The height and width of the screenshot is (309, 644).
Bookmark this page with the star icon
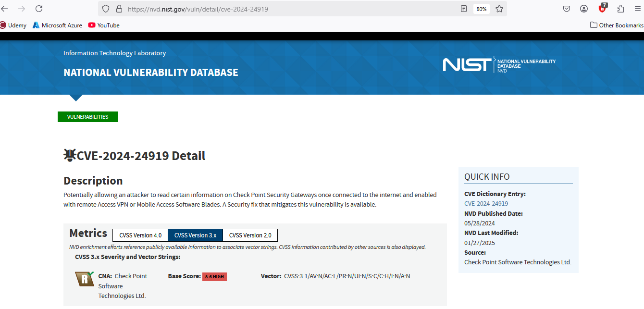pos(499,9)
